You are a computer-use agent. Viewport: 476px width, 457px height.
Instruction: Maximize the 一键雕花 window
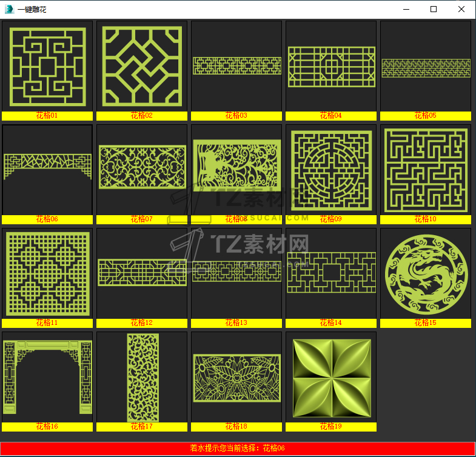click(434, 10)
